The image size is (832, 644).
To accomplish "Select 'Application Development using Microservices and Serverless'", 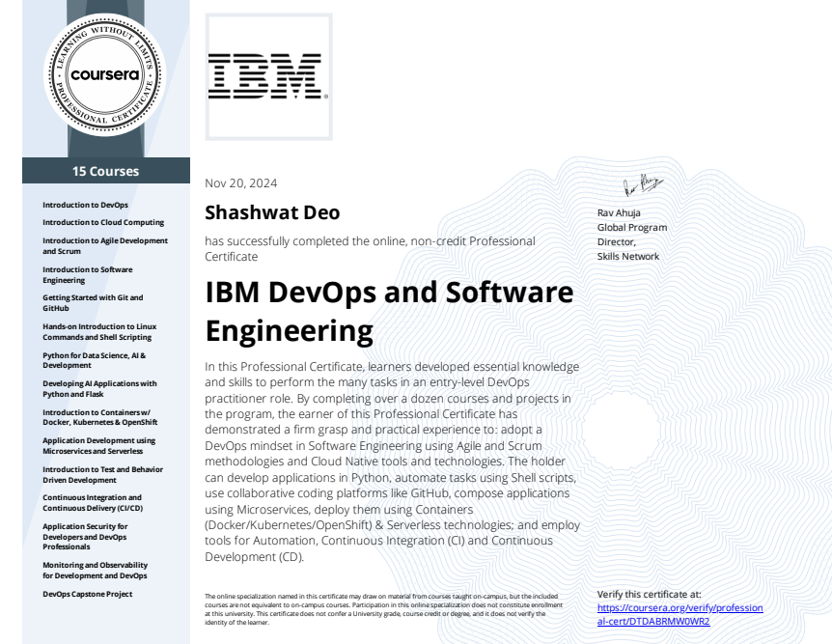I will point(99,446).
